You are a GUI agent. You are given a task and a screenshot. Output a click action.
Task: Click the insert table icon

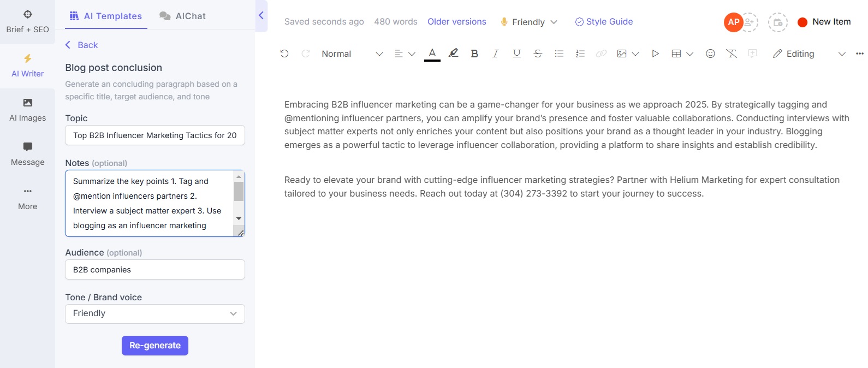676,54
